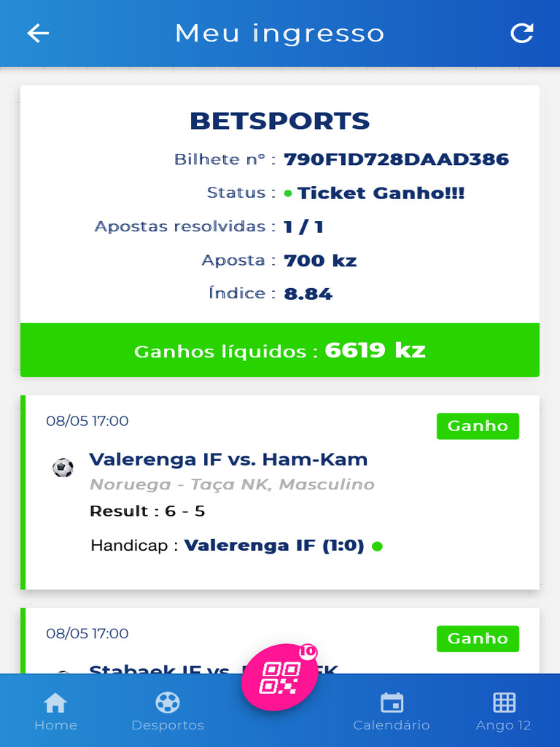Select the Calendário tab label

pyautogui.click(x=392, y=725)
